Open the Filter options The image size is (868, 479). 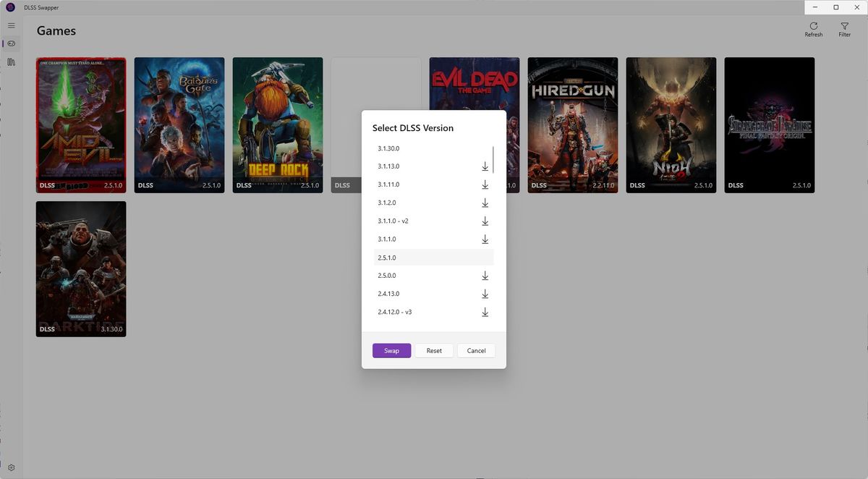point(844,29)
